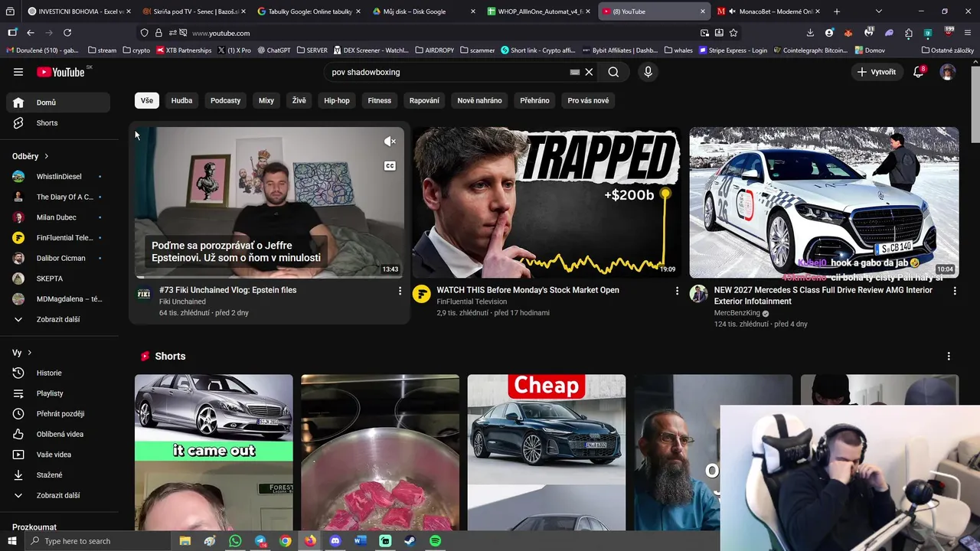Open Milan Dubec subscription channel
980x551 pixels.
coord(58,217)
